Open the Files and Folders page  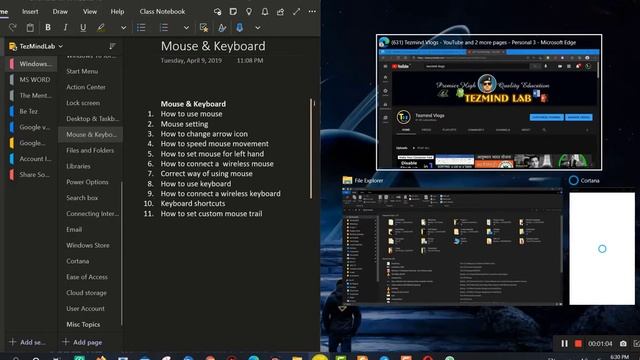point(90,150)
